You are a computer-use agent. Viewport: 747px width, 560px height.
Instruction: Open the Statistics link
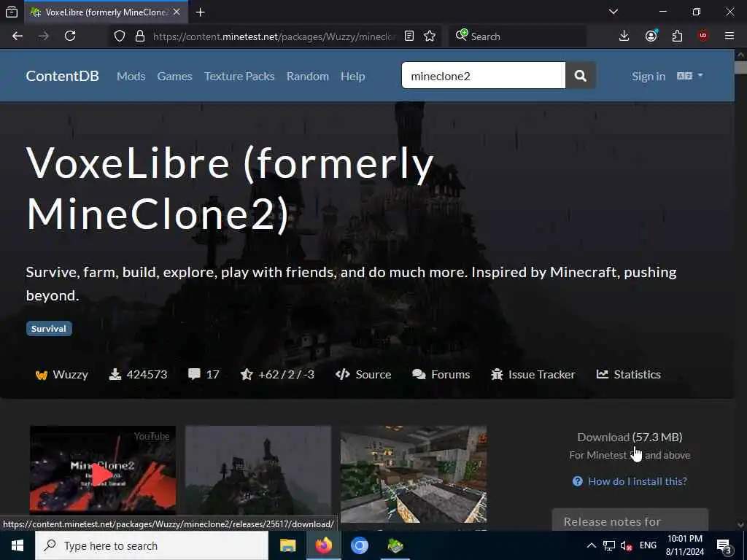coord(628,374)
